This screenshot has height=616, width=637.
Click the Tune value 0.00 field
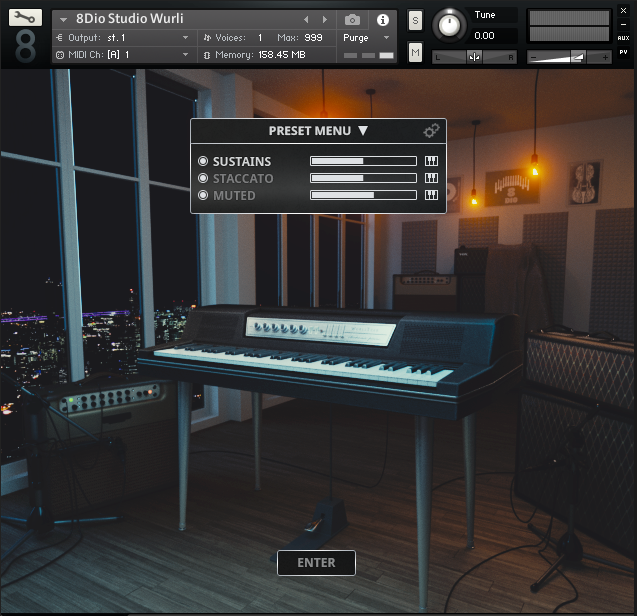click(494, 36)
